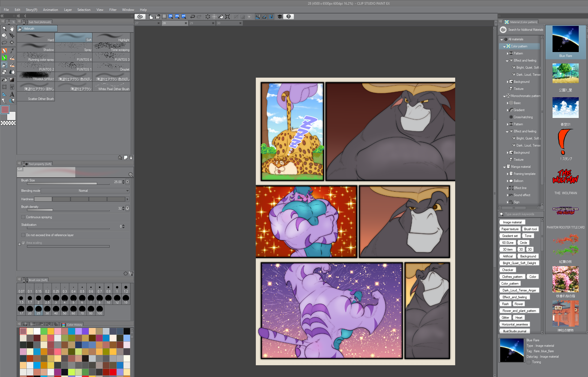Image resolution: width=588 pixels, height=377 pixels.
Task: Select the Zoom magnifier tool
Action: point(4,29)
